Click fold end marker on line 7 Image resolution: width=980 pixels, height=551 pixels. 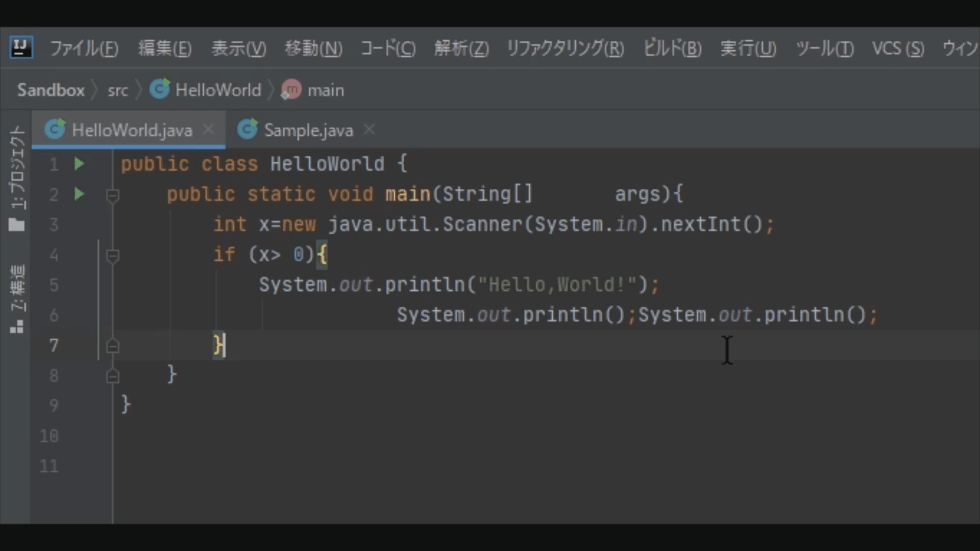pyautogui.click(x=113, y=346)
